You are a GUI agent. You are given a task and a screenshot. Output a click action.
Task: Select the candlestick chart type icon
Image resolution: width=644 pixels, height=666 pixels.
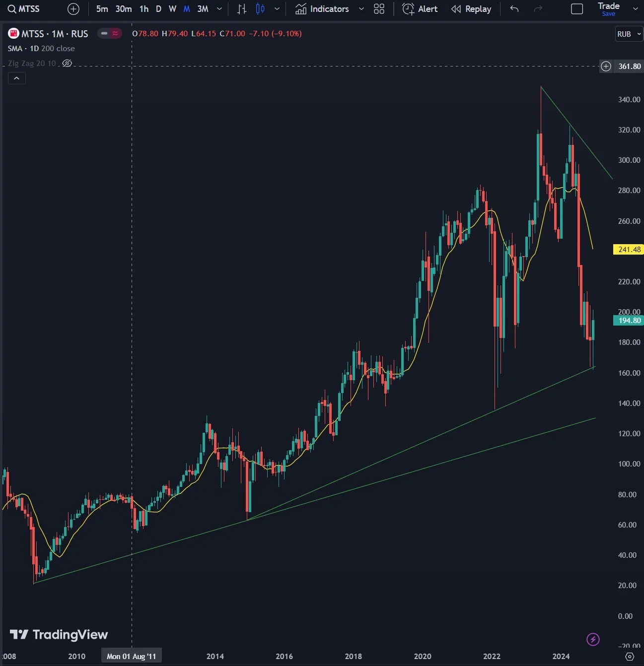click(260, 9)
